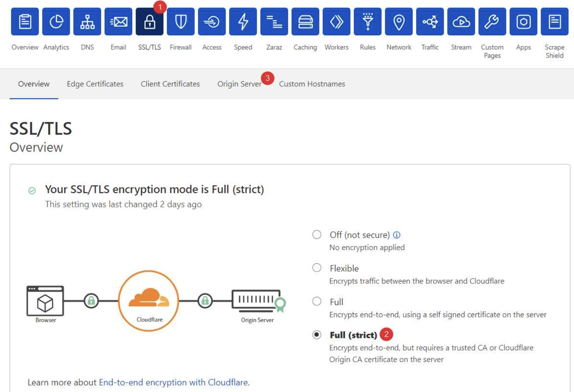Click the Firewall label in navigation
Image resolution: width=574 pixels, height=392 pixels.
pyautogui.click(x=181, y=47)
